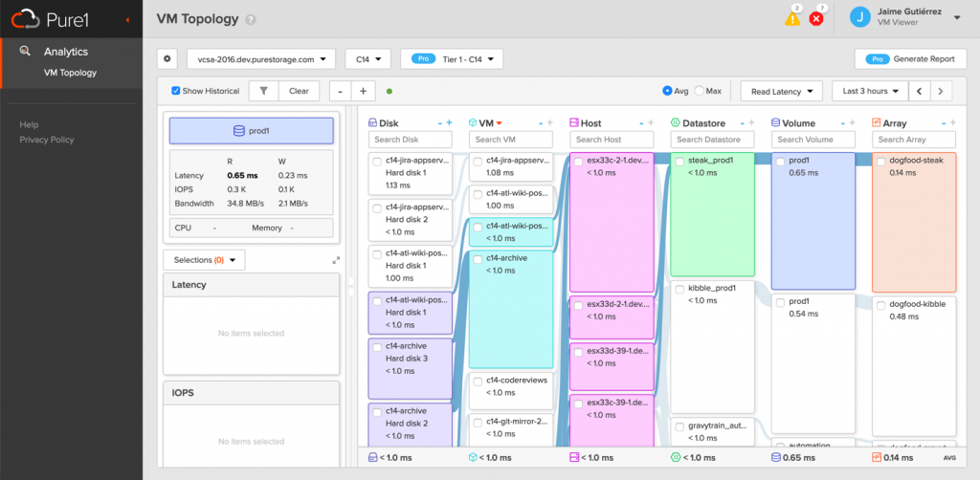
Task: Shrink the VM column with its minus
Action: pos(540,123)
